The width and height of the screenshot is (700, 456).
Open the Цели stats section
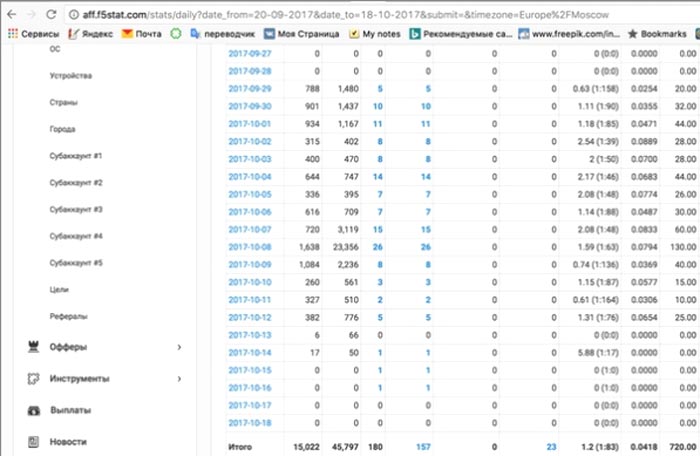coord(59,289)
